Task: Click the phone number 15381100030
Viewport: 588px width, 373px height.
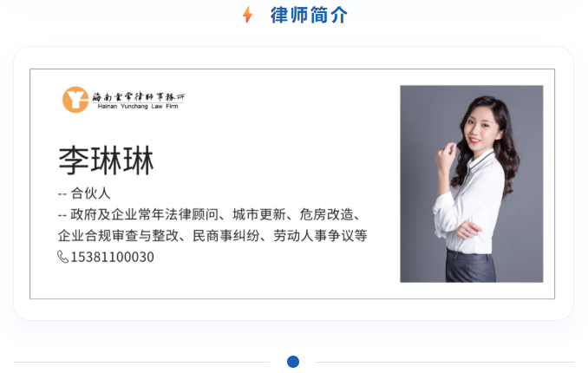Action: click(x=112, y=257)
